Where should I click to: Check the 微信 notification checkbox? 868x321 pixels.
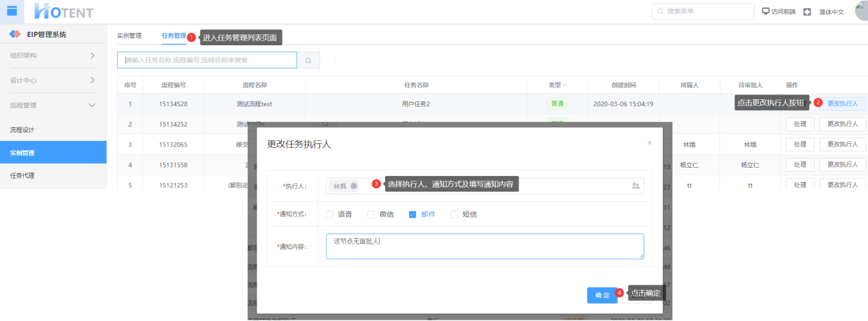coord(371,214)
